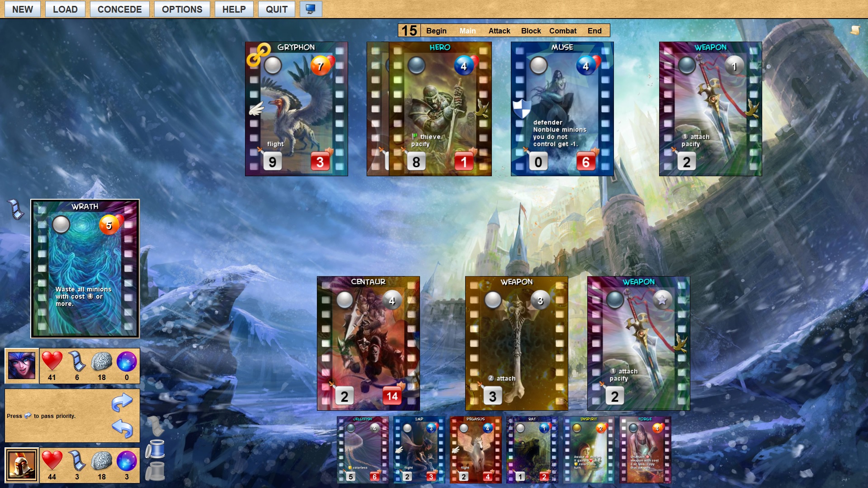Click the opponent's Muse defender card
868x488 pixels.
coord(562,109)
